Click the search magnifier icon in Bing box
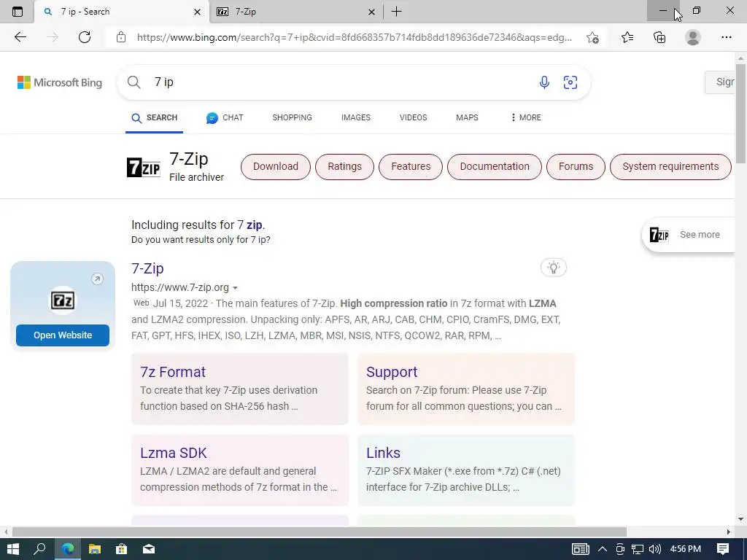 coord(134,82)
